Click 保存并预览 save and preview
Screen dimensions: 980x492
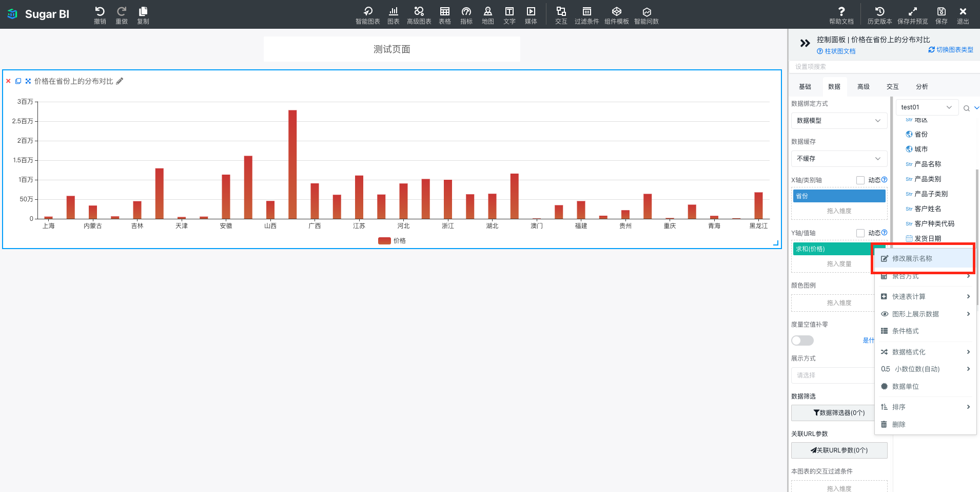click(x=913, y=15)
